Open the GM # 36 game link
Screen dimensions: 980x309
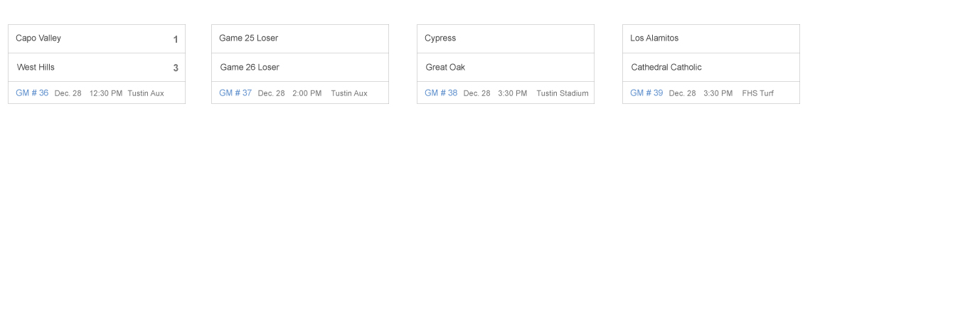(32, 93)
